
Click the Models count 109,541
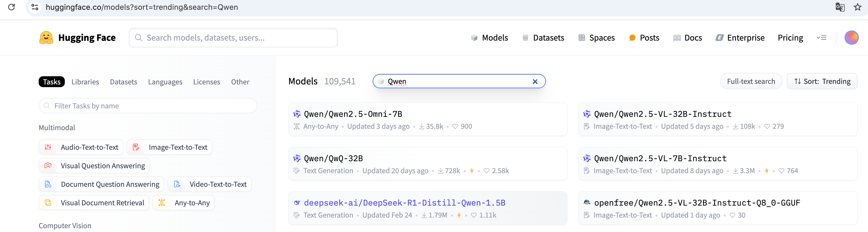click(x=340, y=81)
